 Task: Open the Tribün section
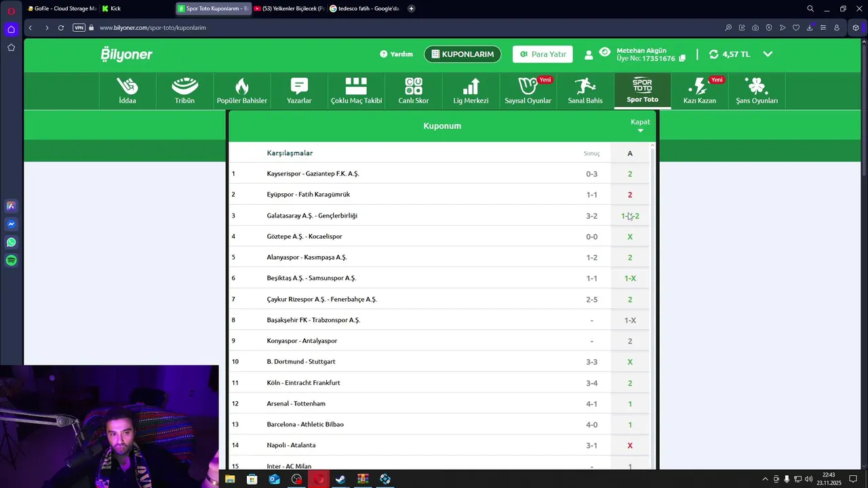(x=184, y=91)
